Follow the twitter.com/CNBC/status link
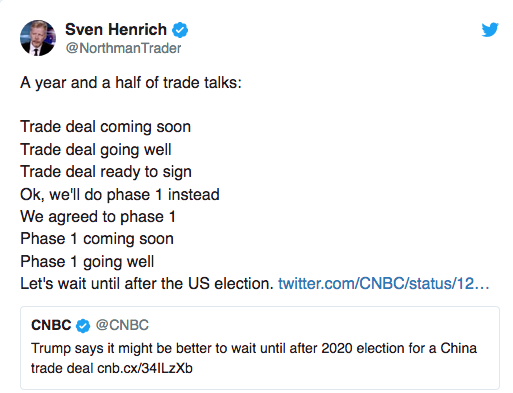Screen dimensions: 513x393 pos(383,284)
